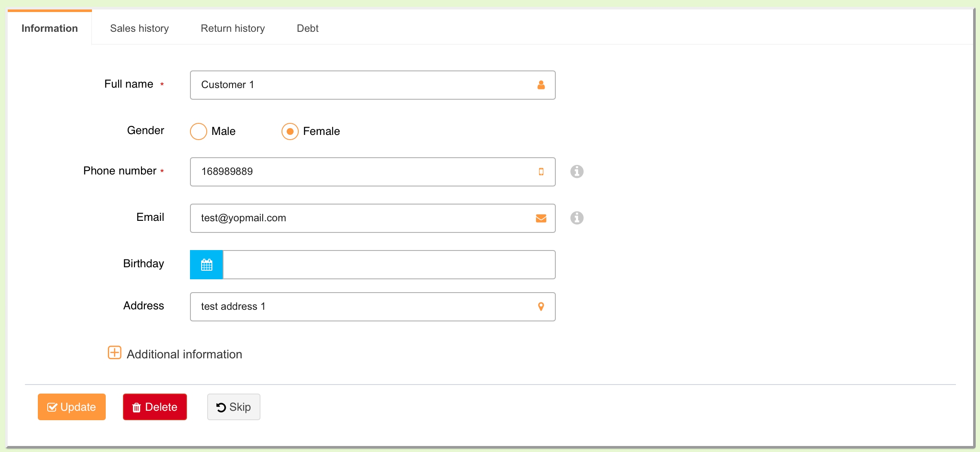The image size is (980, 452).
Task: Select the Male gender option
Action: point(199,131)
